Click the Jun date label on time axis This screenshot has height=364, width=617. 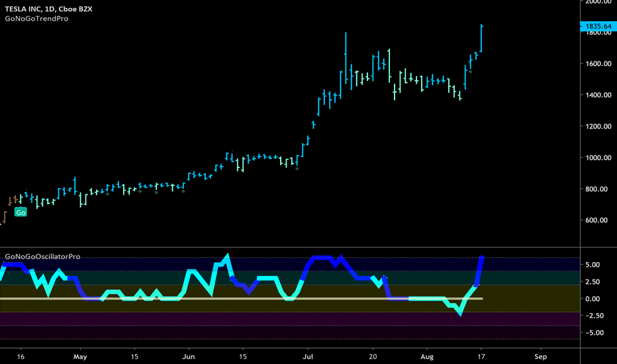coord(189,357)
